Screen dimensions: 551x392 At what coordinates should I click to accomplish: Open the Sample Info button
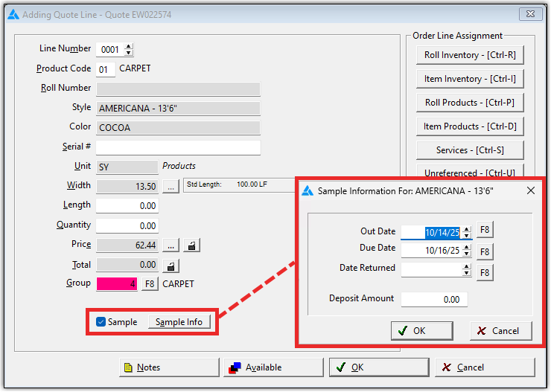(179, 322)
